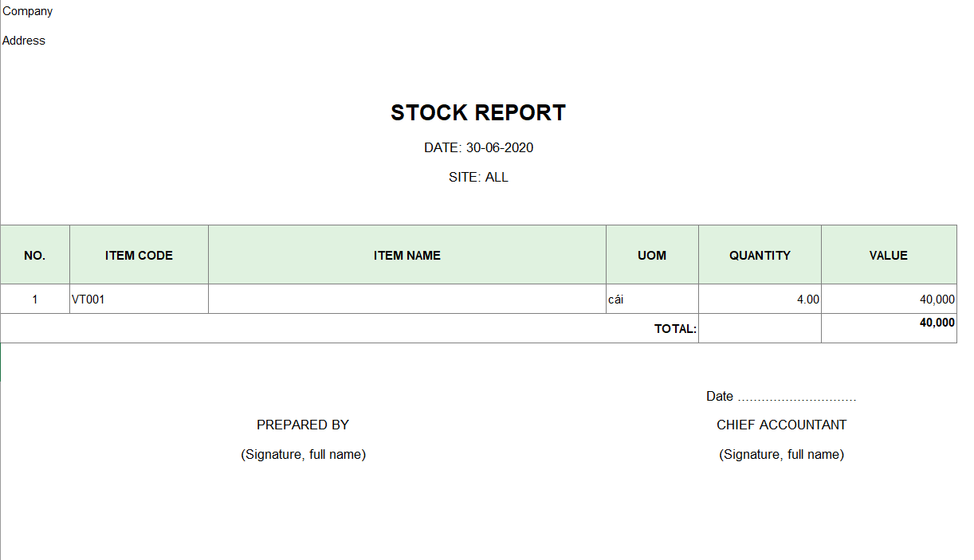Select the VT001 item code cell

coord(139,299)
